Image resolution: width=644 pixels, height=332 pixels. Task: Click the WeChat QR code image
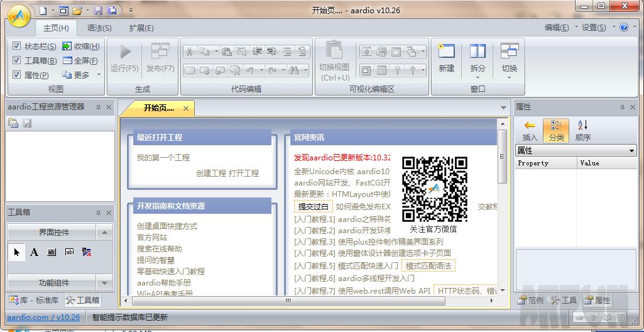[435, 189]
